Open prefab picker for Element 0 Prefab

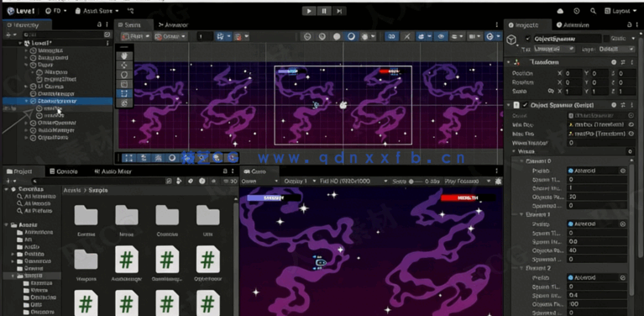[x=623, y=171]
